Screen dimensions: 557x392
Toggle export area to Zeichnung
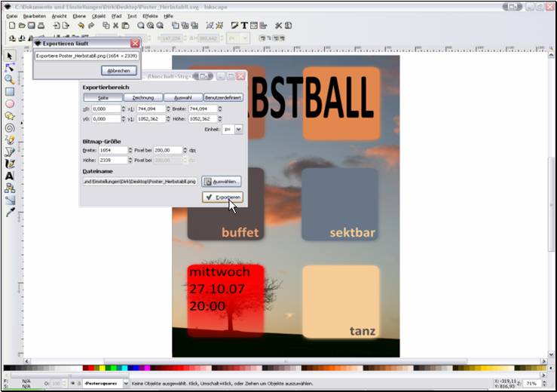click(143, 97)
